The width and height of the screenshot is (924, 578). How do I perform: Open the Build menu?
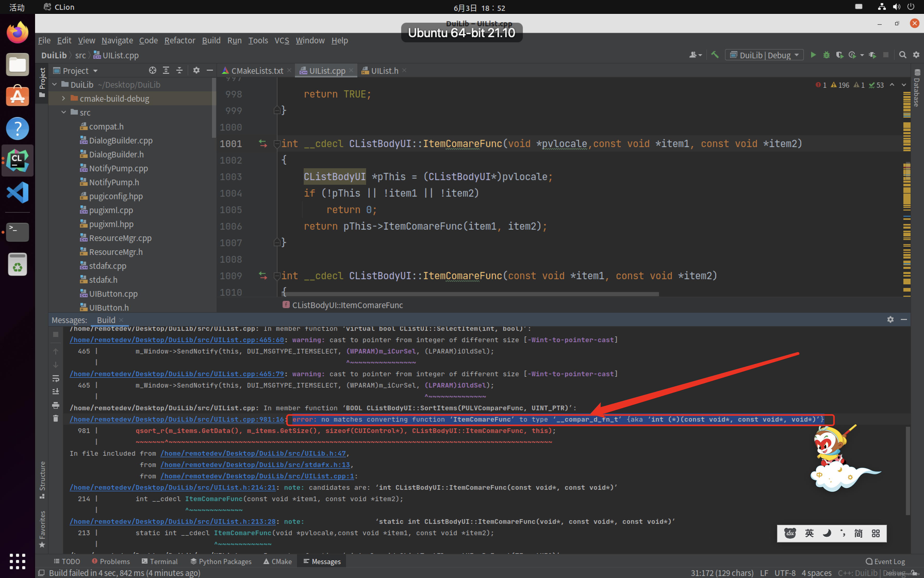click(211, 40)
